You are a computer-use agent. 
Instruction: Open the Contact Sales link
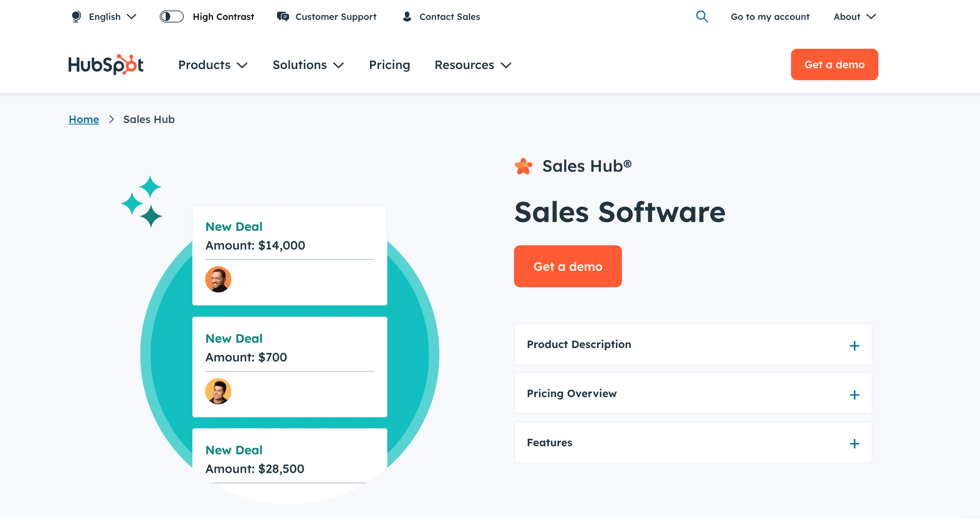(x=449, y=17)
